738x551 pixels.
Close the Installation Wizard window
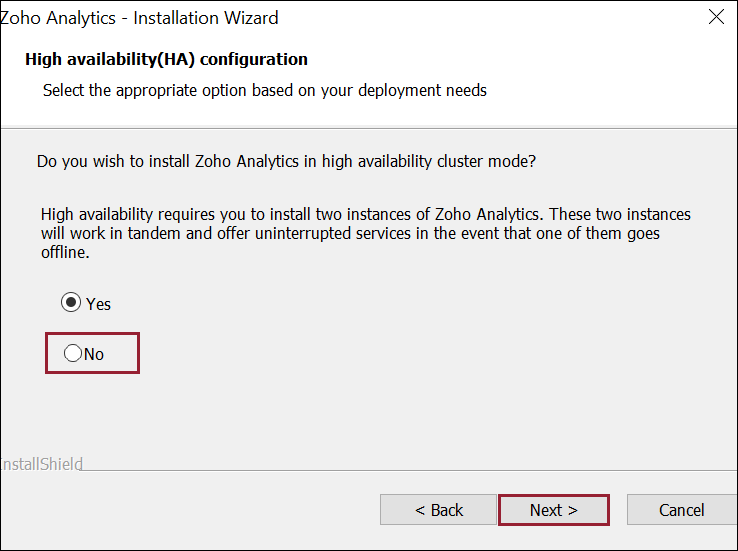coord(716,18)
